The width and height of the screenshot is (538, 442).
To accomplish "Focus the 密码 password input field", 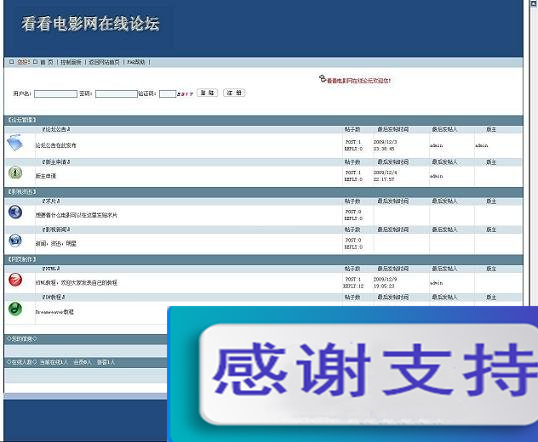I will tap(116, 94).
